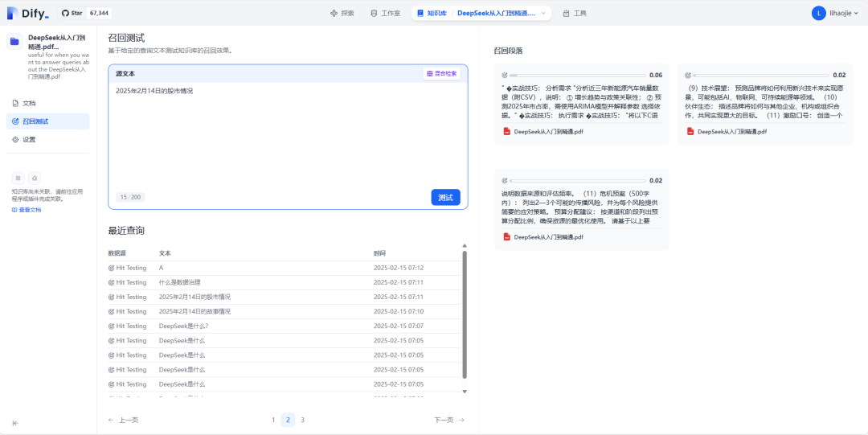The width and height of the screenshot is (868, 435).
Task: Collapse the sidebar with bottom arrow icon
Action: pyautogui.click(x=15, y=423)
